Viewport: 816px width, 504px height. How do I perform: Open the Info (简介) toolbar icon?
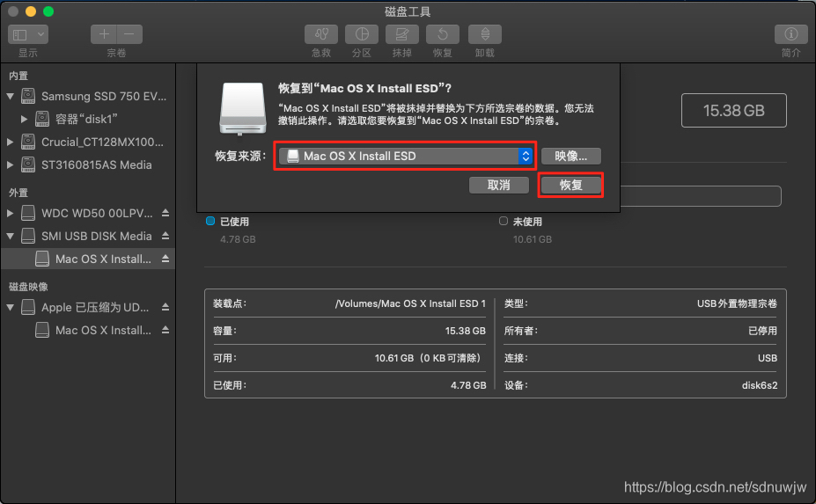791,34
